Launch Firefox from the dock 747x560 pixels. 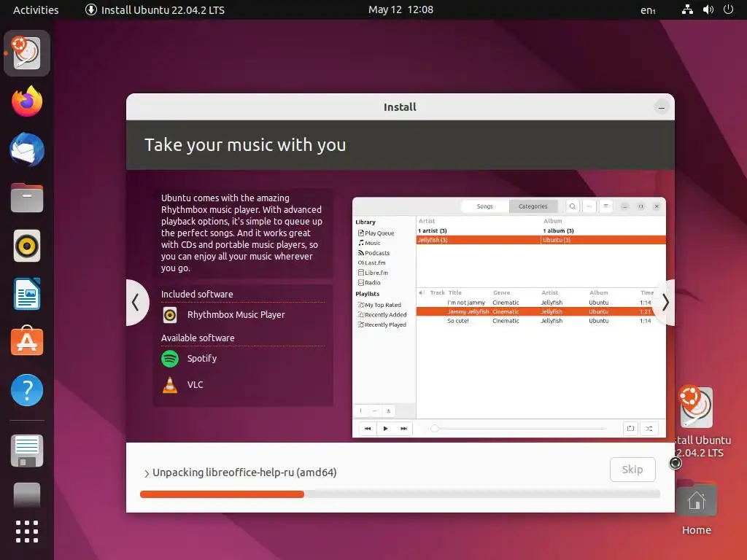pyautogui.click(x=27, y=101)
